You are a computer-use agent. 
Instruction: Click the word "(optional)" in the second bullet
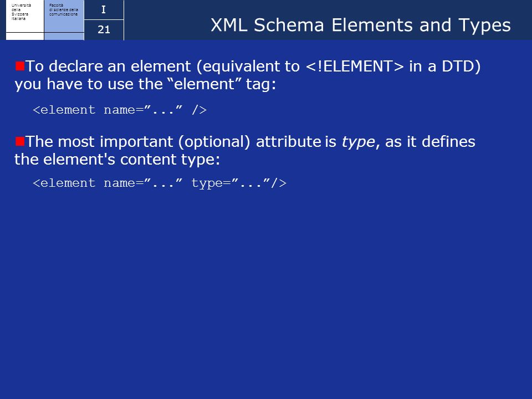(x=214, y=142)
